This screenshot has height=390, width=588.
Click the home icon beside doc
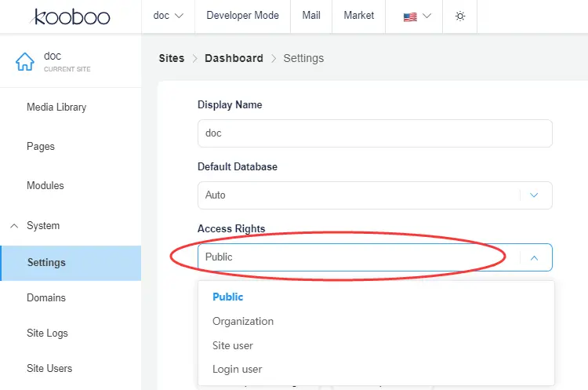(x=25, y=62)
